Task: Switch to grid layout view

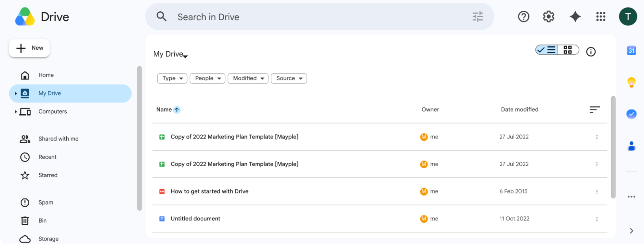Action: (568, 50)
